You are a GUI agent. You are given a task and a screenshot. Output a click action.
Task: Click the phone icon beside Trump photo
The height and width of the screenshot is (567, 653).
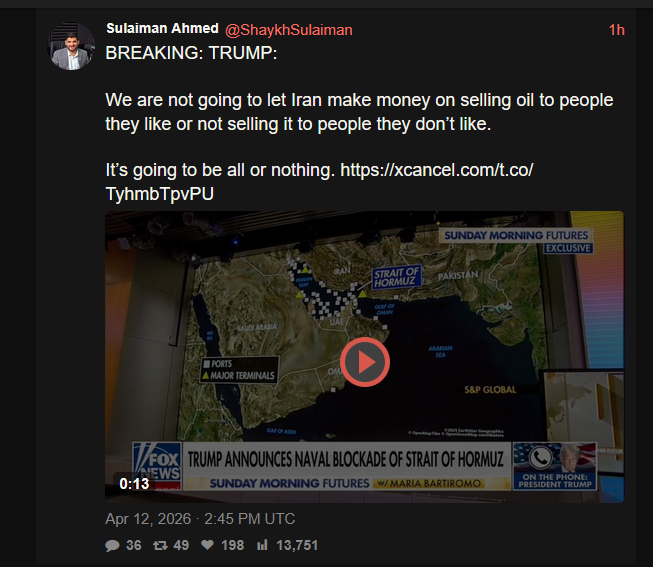click(x=540, y=458)
